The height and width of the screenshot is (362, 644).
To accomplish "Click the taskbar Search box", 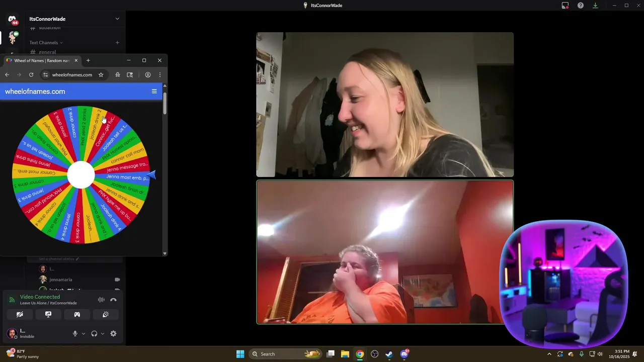I will pos(286,354).
